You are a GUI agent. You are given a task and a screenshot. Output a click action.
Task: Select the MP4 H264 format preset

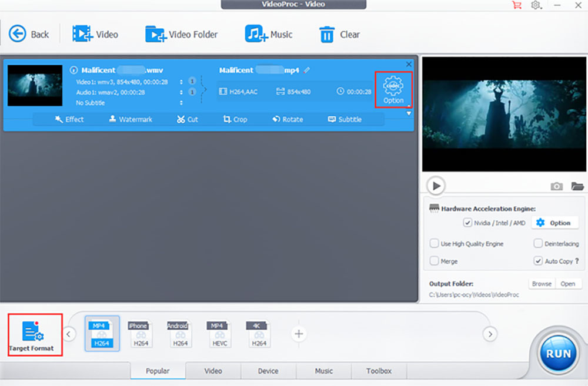coord(102,334)
